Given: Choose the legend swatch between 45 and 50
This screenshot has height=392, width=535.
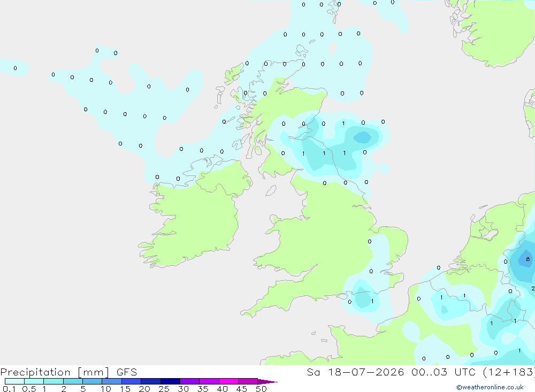Looking at the screenshot, I should (248, 381).
